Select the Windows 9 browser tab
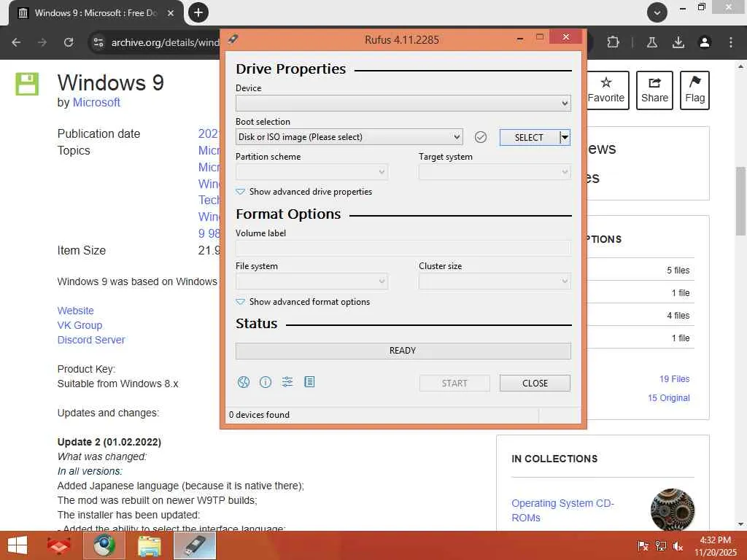Screen dimensions: 747x560 coord(96,13)
